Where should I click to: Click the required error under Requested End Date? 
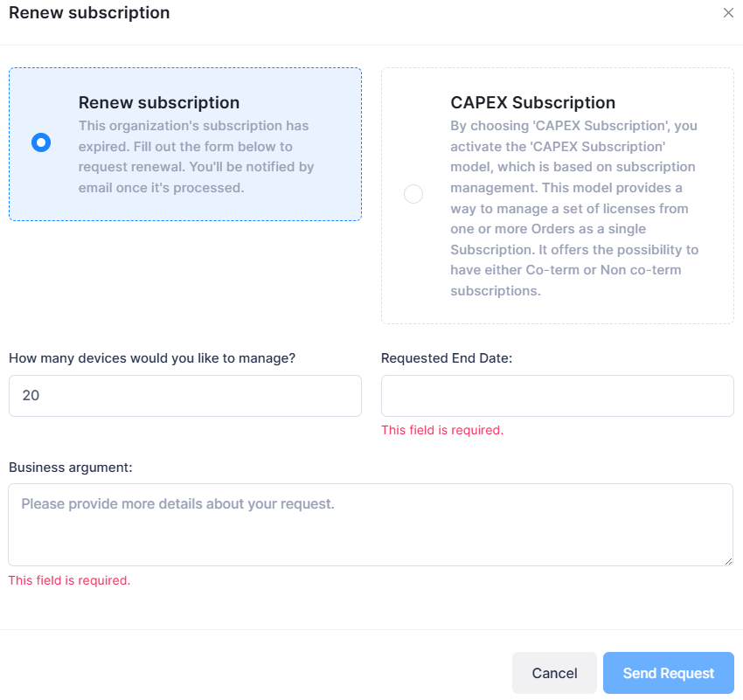(442, 430)
